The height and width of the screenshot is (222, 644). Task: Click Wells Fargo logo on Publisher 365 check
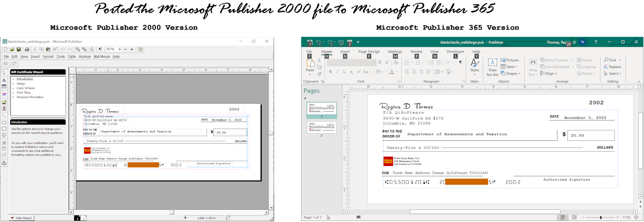[388, 161]
